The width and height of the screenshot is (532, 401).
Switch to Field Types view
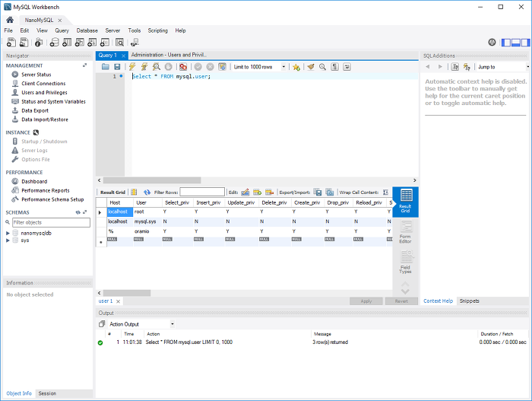pos(405,262)
